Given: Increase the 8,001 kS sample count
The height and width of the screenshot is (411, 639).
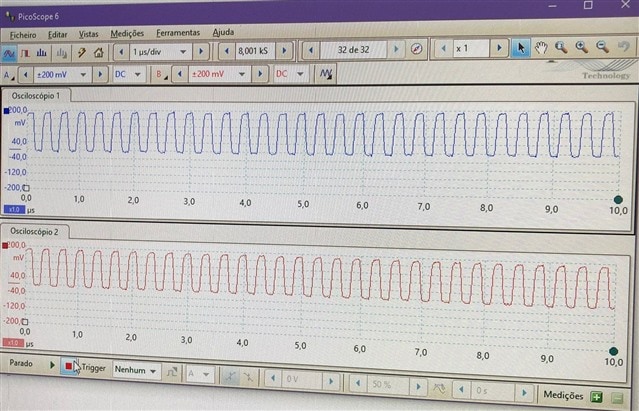Looking at the screenshot, I should tap(284, 51).
